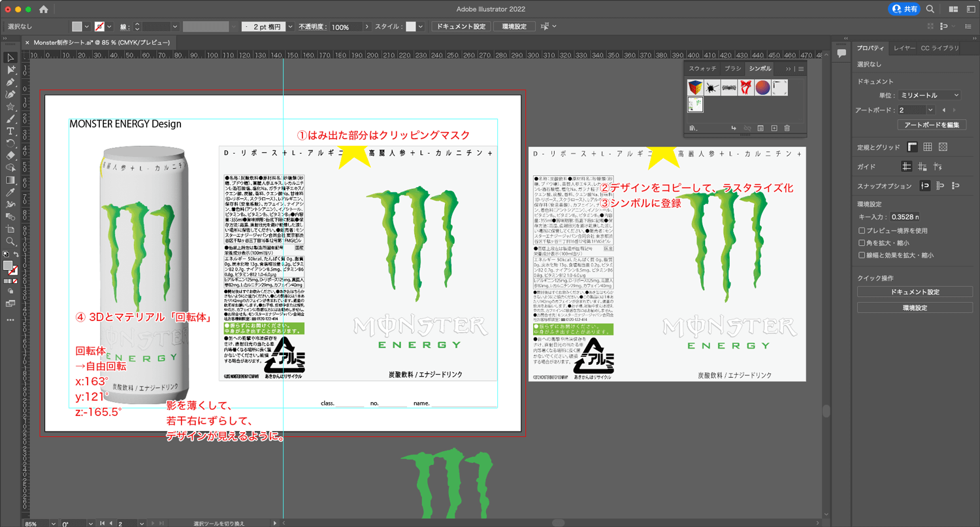This screenshot has width=980, height=527.
Task: Select the Gradient tool
Action: point(10,180)
